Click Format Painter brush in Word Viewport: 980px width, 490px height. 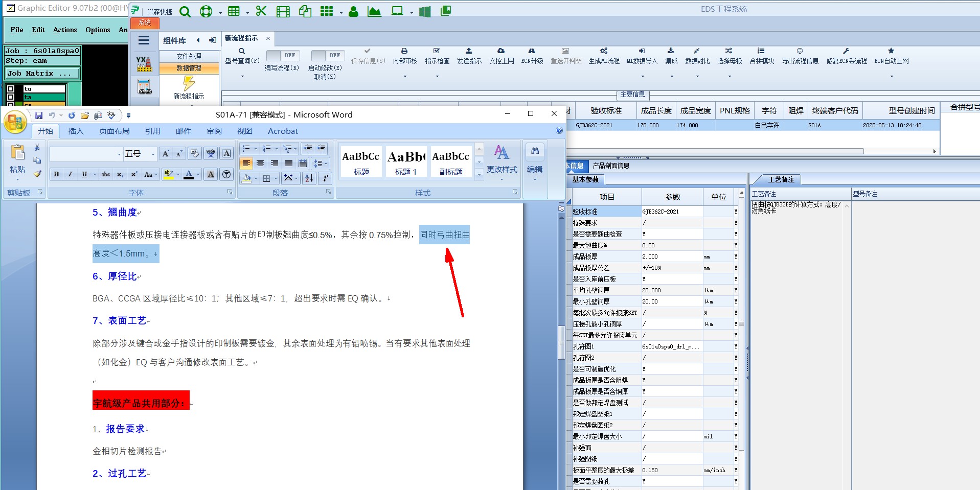pyautogui.click(x=37, y=174)
